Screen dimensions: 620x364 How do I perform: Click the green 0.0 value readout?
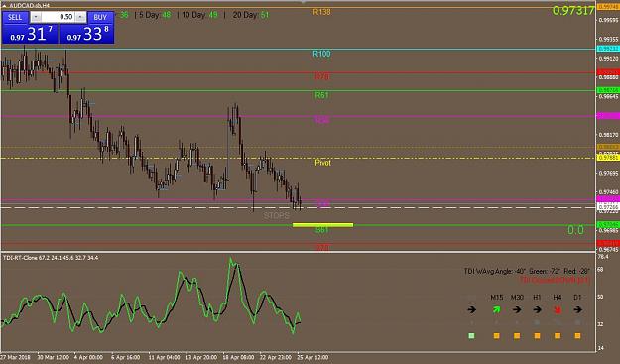575,230
